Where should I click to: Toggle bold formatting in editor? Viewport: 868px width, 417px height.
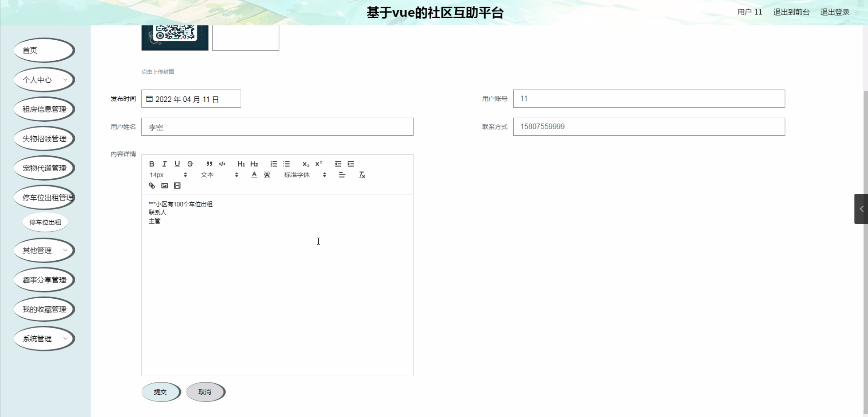152,164
